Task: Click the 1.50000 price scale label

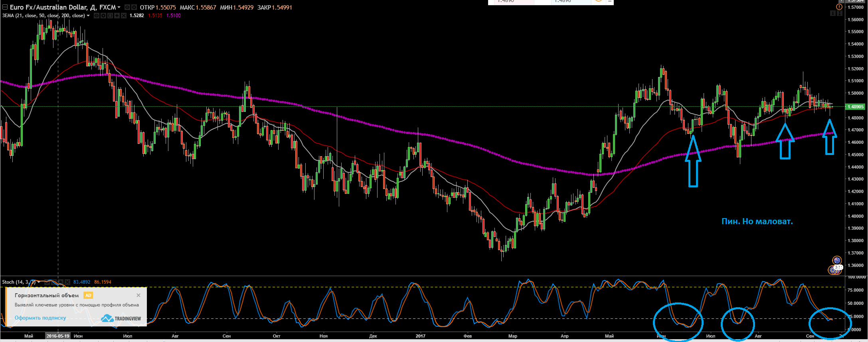Action: tap(856, 93)
